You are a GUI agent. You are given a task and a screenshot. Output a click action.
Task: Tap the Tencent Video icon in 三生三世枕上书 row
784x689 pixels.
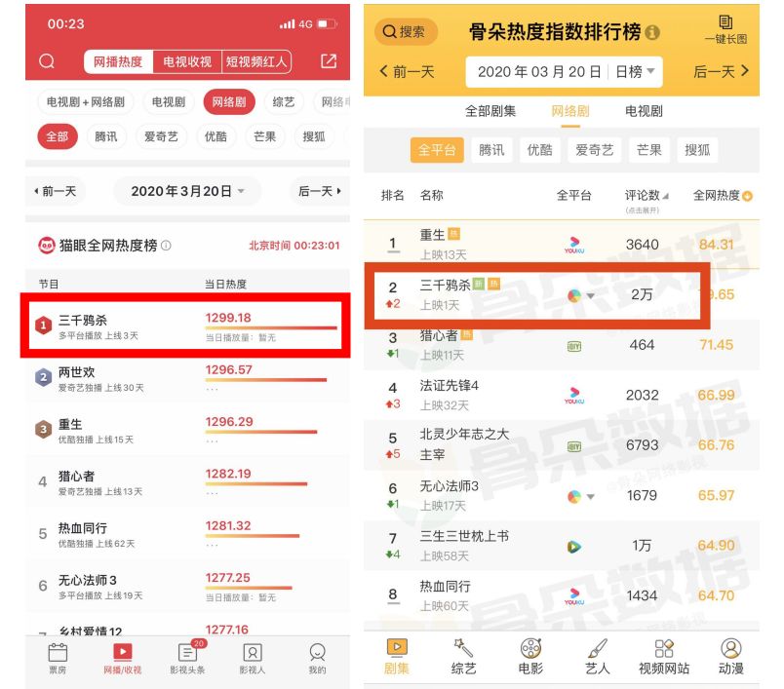574,547
